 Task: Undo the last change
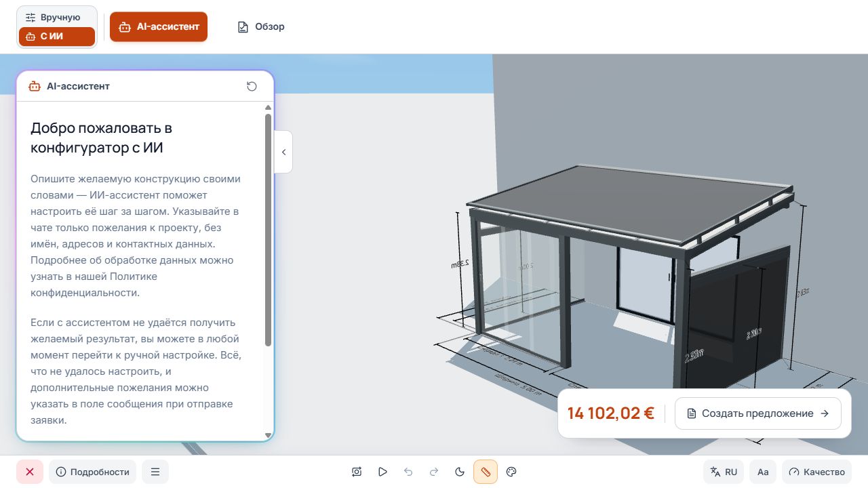click(408, 472)
